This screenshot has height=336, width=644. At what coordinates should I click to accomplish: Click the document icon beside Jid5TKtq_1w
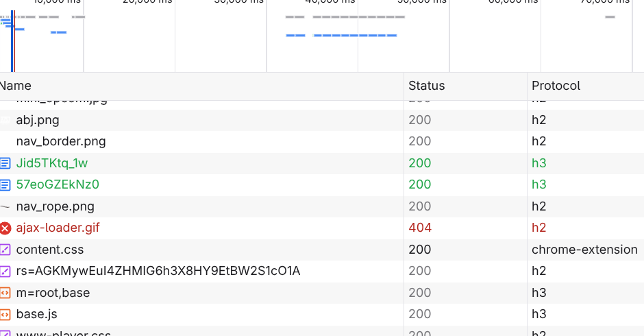[x=5, y=163]
